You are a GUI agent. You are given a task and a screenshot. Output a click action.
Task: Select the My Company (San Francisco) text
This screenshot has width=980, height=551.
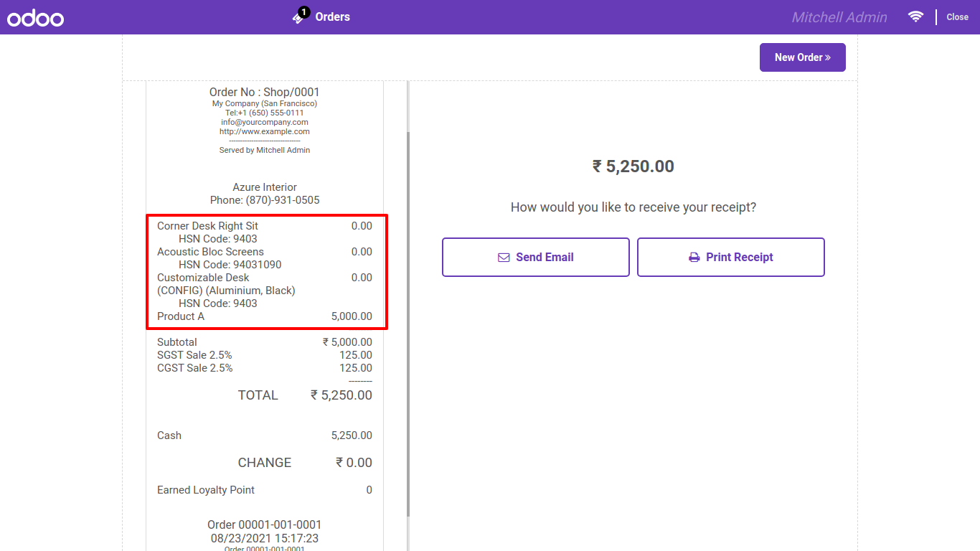(265, 103)
